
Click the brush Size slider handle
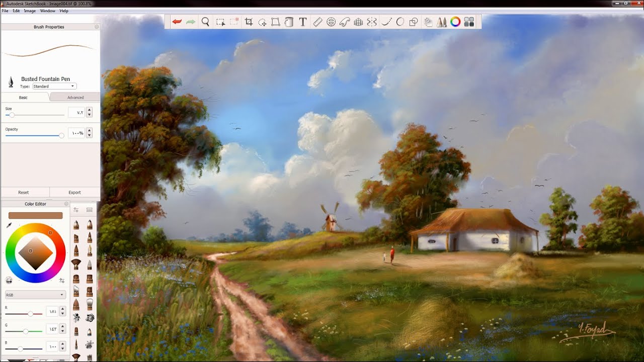click(x=12, y=115)
